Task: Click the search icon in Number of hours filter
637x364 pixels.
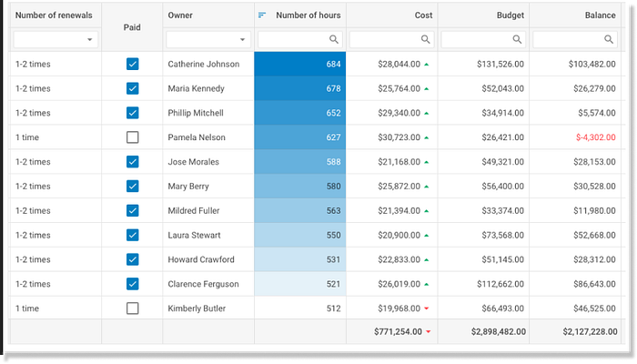Action: tap(334, 39)
